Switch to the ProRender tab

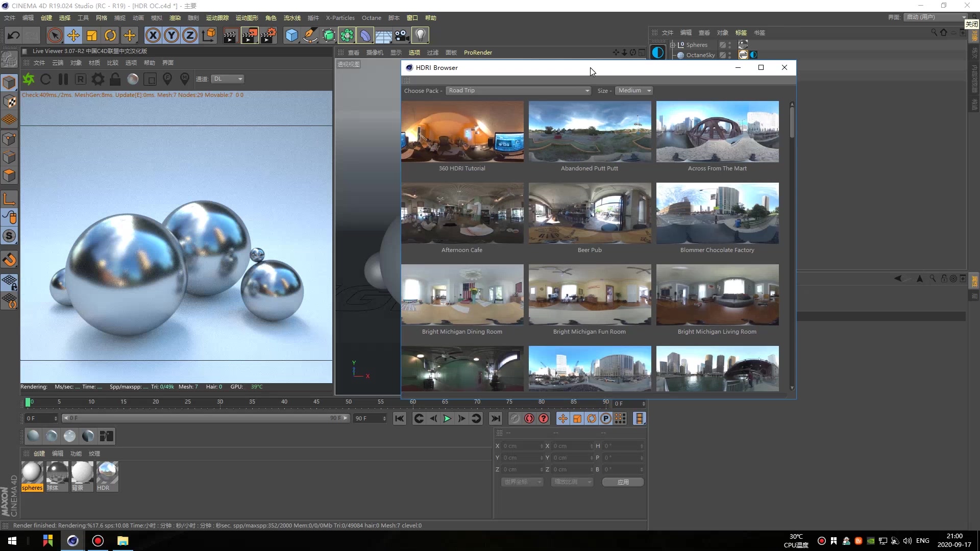coord(478,53)
